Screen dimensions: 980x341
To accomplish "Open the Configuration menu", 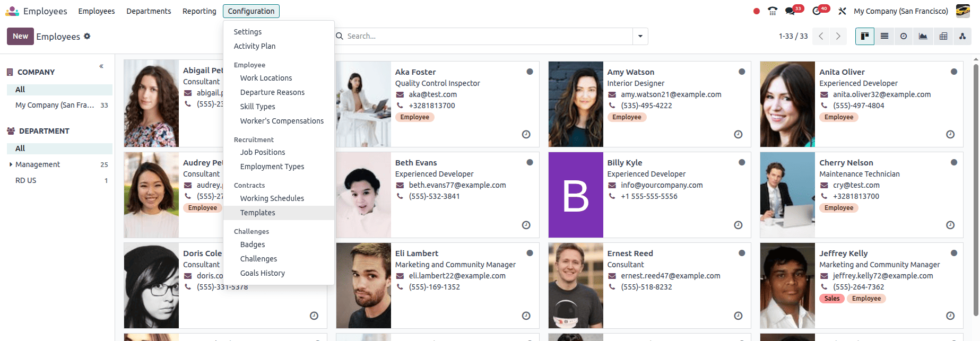I will 251,11.
